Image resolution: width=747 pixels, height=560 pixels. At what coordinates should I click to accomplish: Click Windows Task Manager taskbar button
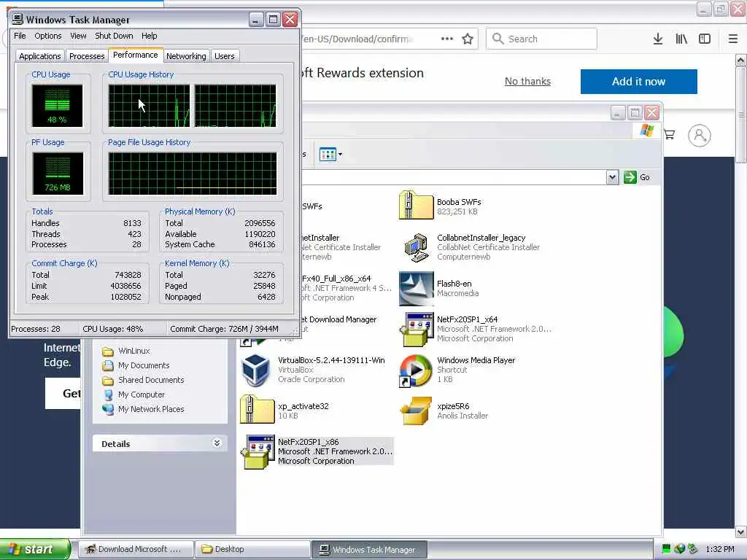pyautogui.click(x=369, y=549)
